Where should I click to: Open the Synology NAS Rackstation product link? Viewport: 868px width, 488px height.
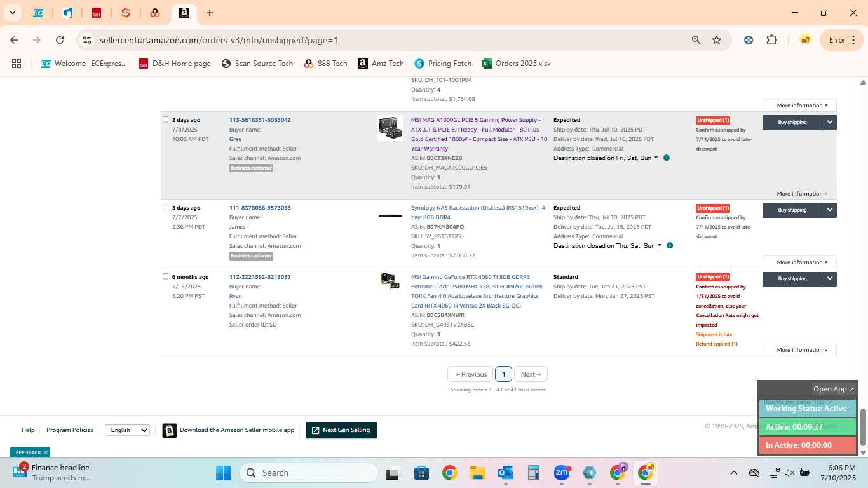point(479,212)
